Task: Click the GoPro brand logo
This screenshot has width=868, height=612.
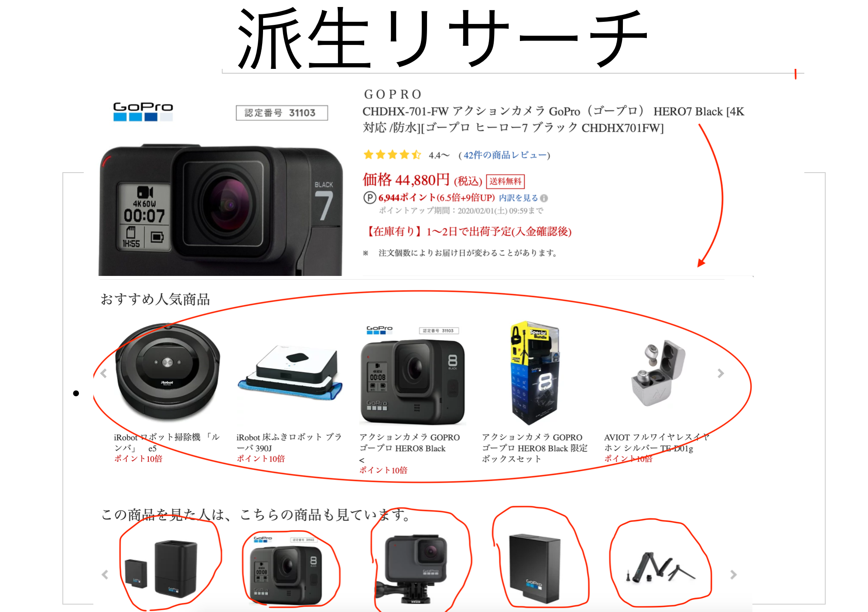Action: pyautogui.click(x=143, y=111)
